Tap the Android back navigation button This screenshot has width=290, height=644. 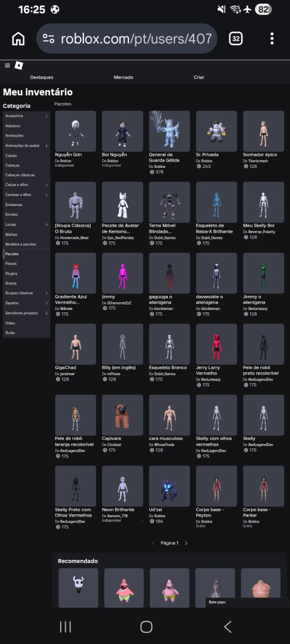227,627
